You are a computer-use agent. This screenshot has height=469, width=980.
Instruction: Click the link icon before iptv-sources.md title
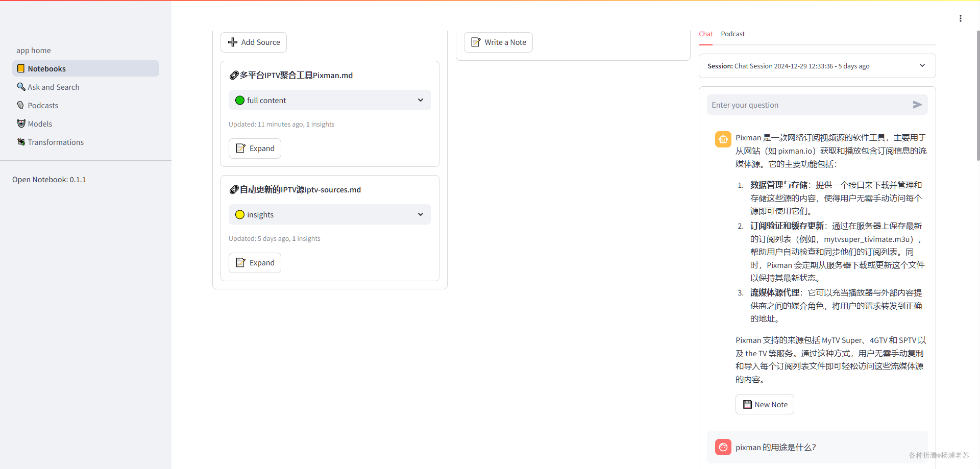pos(234,189)
